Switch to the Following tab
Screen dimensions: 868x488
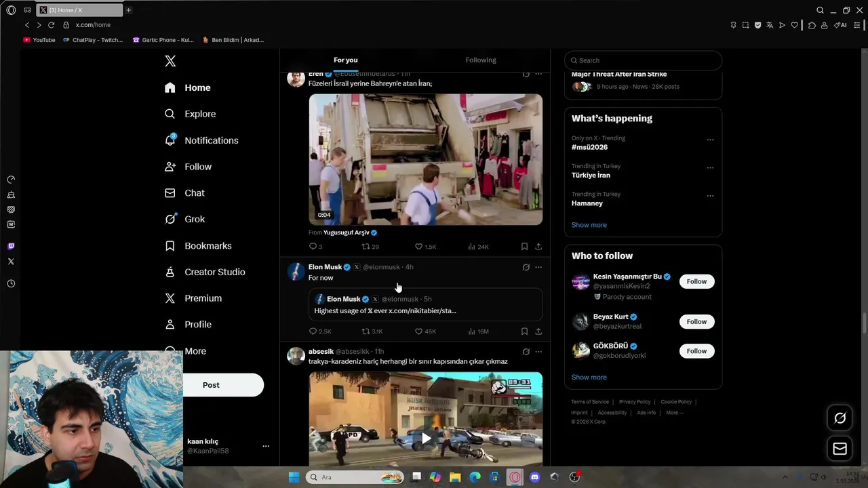(481, 60)
